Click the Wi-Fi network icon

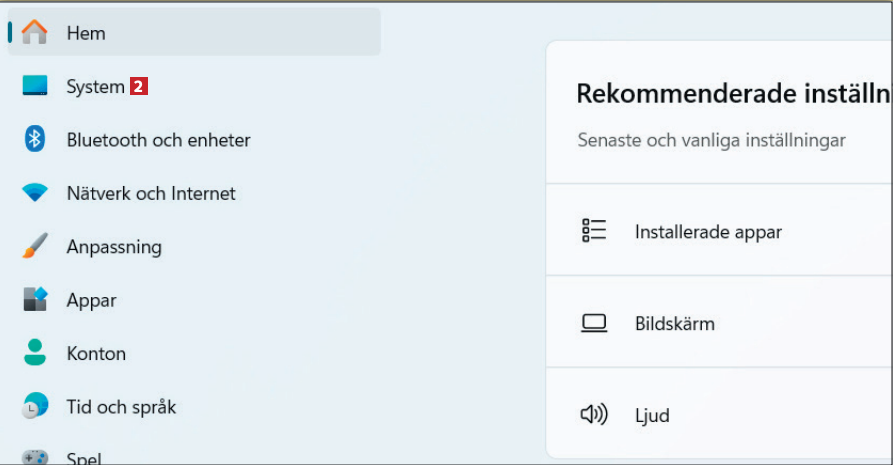tap(35, 193)
